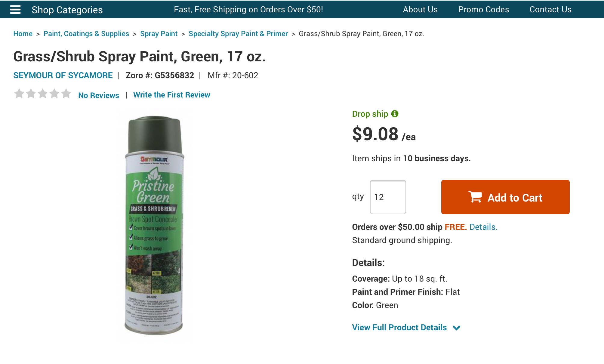
Task: Click the first rating star
Action: 19,94
